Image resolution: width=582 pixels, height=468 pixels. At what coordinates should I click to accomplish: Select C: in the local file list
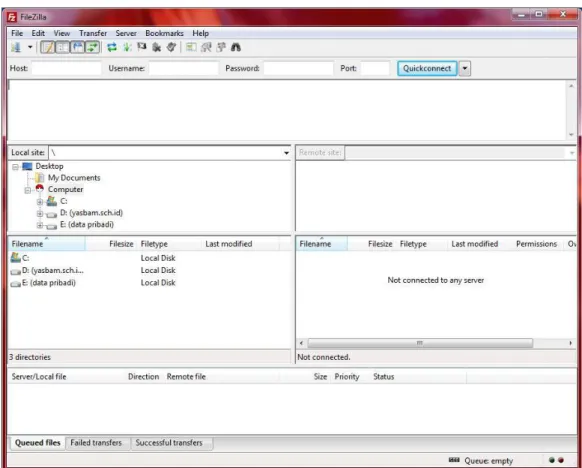tap(25, 258)
